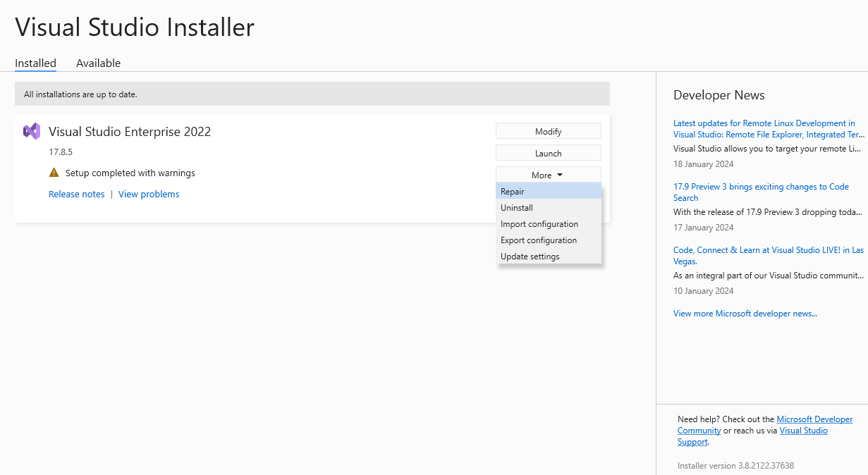Open the Release notes link

click(x=77, y=194)
